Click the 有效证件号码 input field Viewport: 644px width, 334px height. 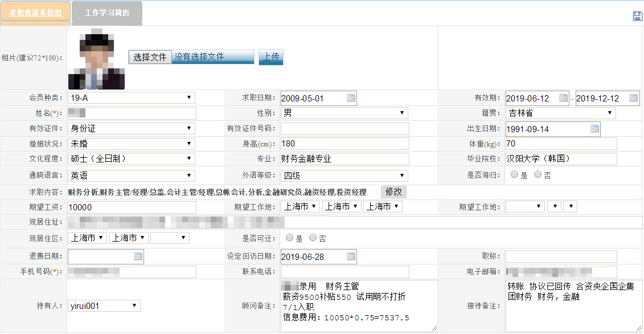[345, 129]
